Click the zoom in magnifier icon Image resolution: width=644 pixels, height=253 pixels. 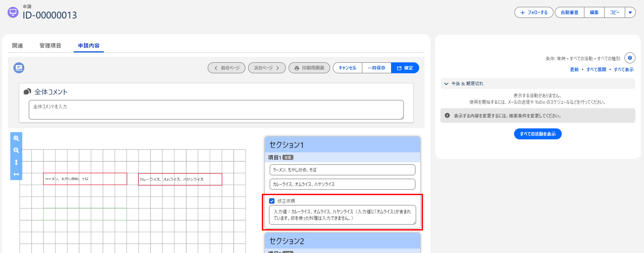point(16,138)
